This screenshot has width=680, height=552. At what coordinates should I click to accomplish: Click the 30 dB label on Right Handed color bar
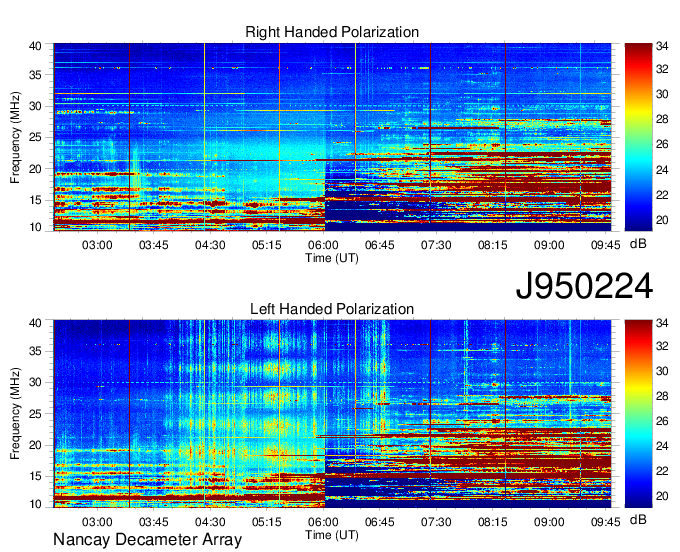point(662,94)
